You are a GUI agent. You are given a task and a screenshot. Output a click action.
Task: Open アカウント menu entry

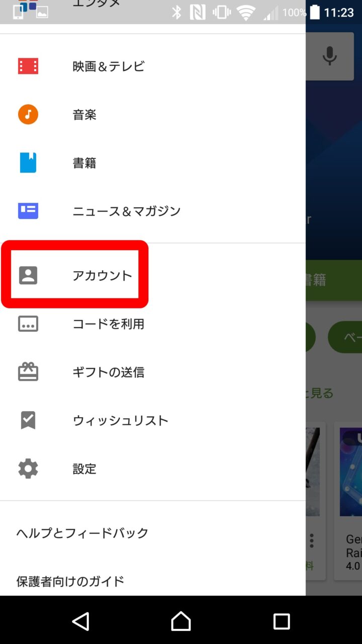click(x=103, y=275)
